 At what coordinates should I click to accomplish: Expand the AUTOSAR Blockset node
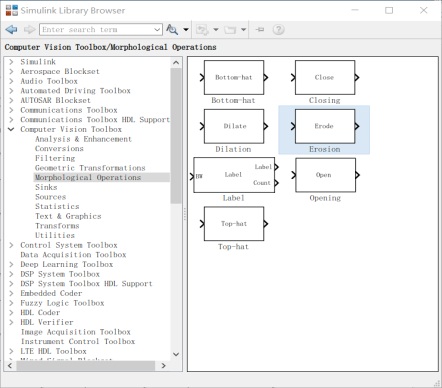[x=11, y=100]
